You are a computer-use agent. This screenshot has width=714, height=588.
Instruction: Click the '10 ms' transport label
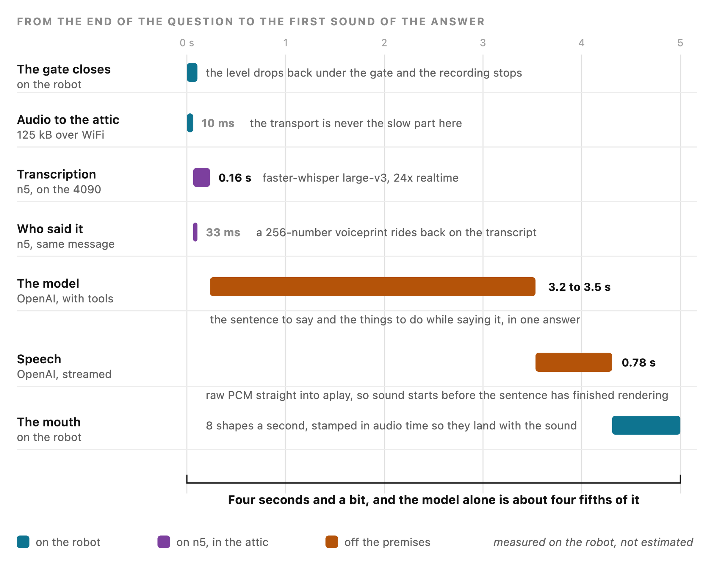coord(218,123)
